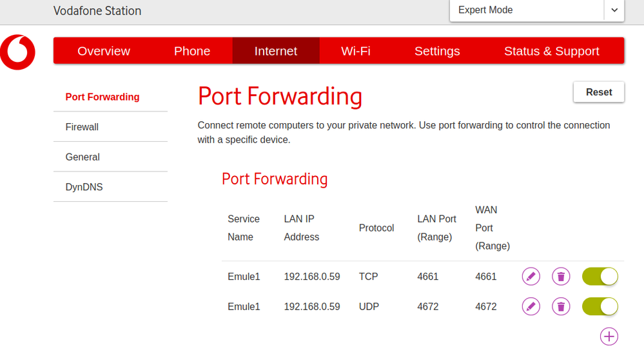This screenshot has height=352, width=644.
Task: Go to the General sidebar section
Action: point(83,157)
